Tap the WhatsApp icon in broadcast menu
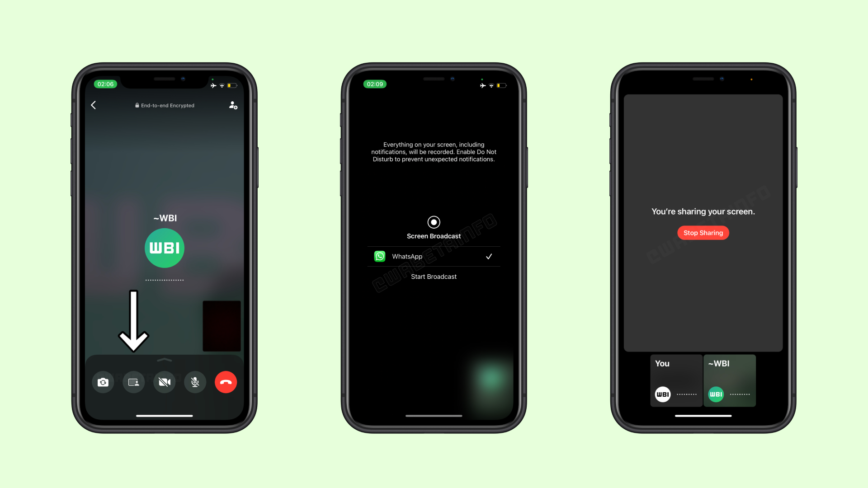 pyautogui.click(x=380, y=256)
